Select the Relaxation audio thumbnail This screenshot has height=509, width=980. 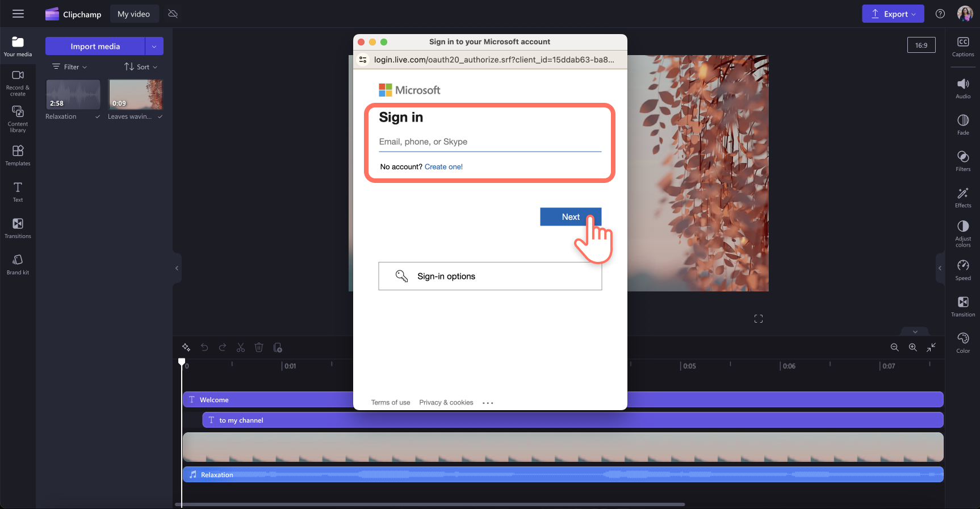(x=73, y=94)
